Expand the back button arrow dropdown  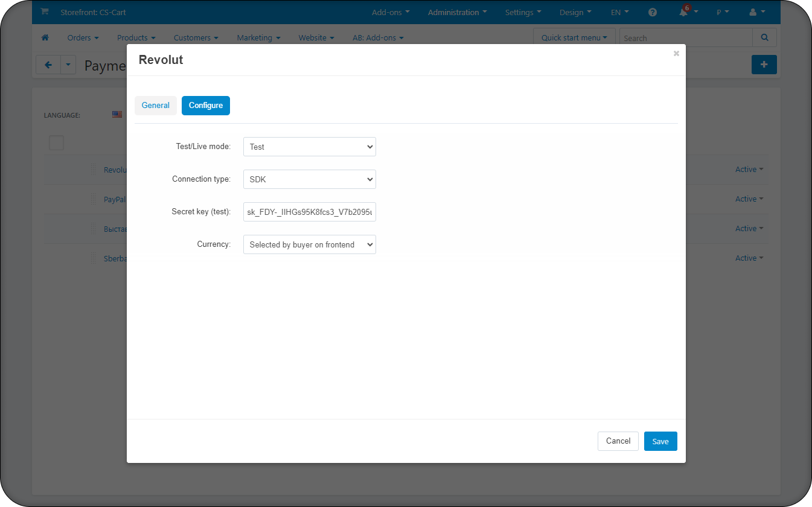coord(68,65)
